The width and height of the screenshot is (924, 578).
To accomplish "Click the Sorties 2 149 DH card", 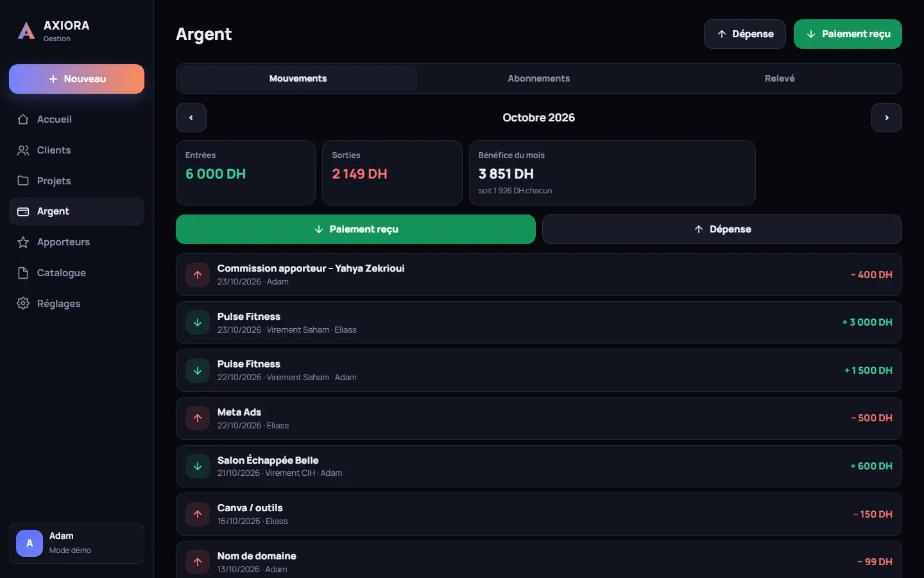I will tap(392, 173).
